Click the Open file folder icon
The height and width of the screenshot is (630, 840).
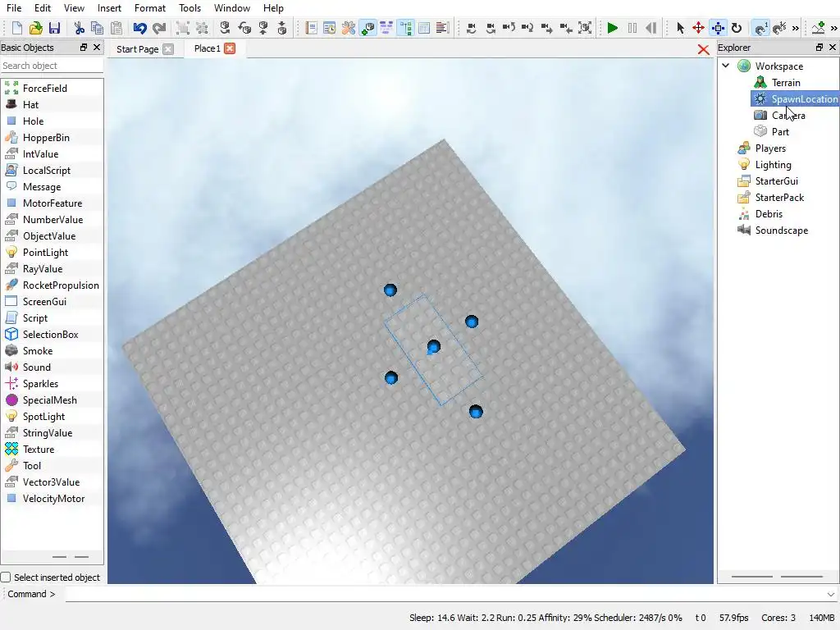[35, 28]
